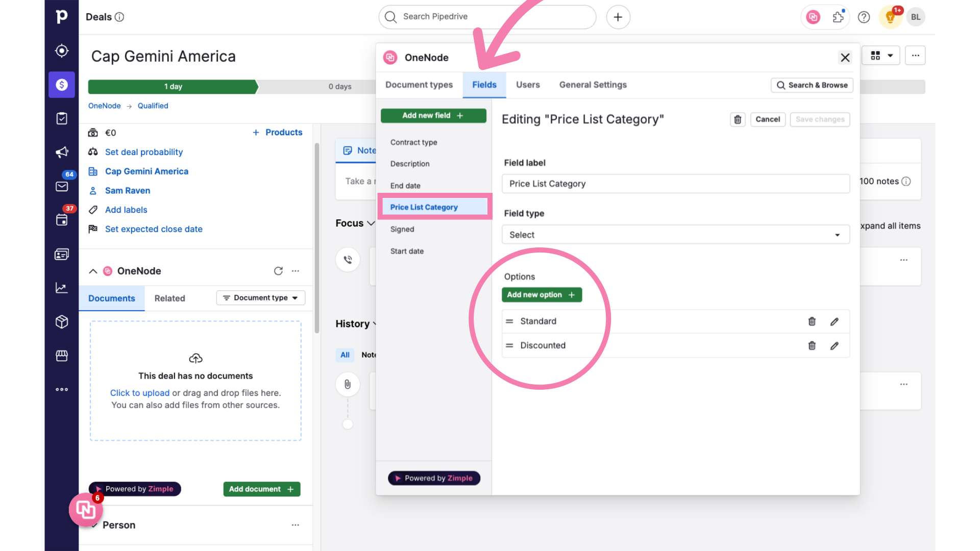The height and width of the screenshot is (551, 980).
Task: Expand the Focus section chevron
Action: (371, 223)
